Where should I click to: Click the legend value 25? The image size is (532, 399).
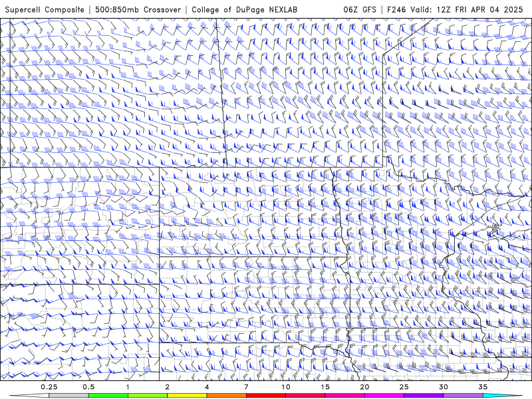point(404,387)
